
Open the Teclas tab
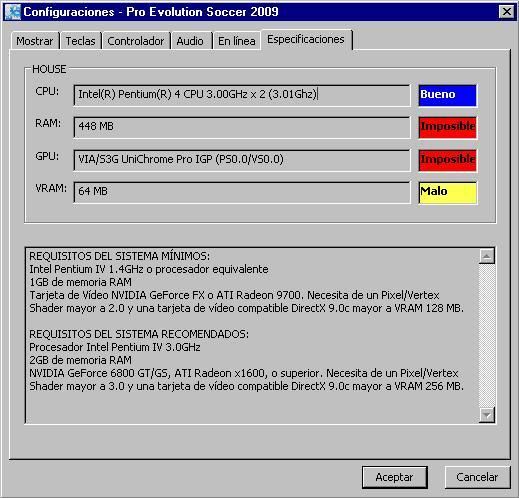80,41
